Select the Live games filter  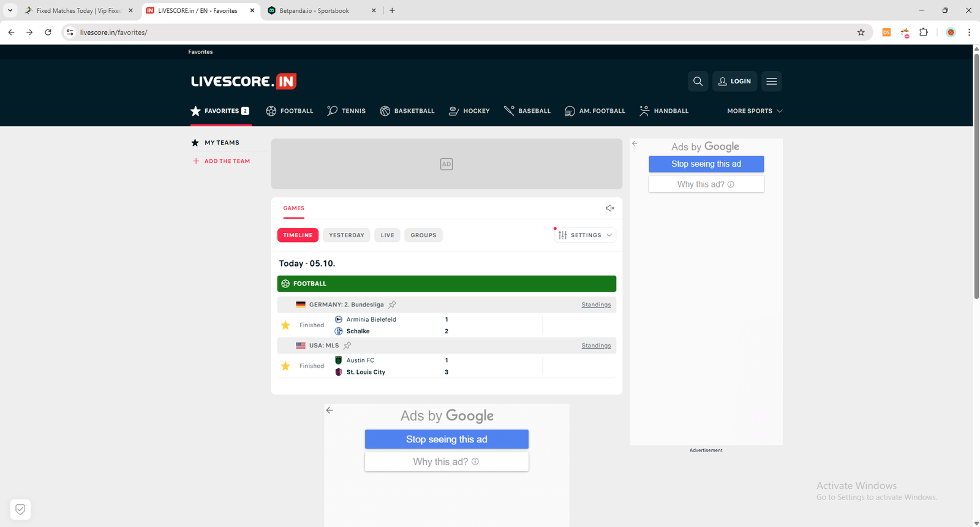[x=387, y=235]
